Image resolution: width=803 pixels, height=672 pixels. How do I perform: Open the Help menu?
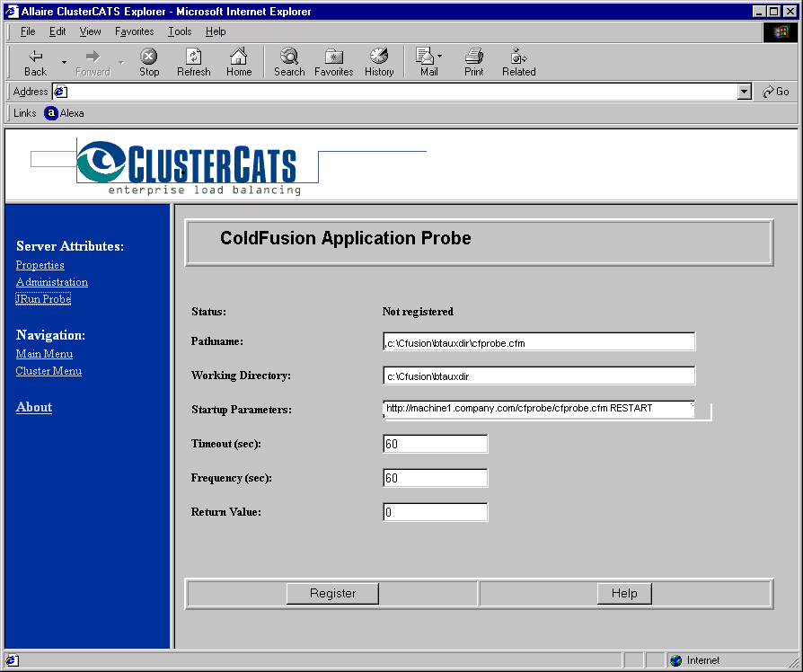[216, 31]
